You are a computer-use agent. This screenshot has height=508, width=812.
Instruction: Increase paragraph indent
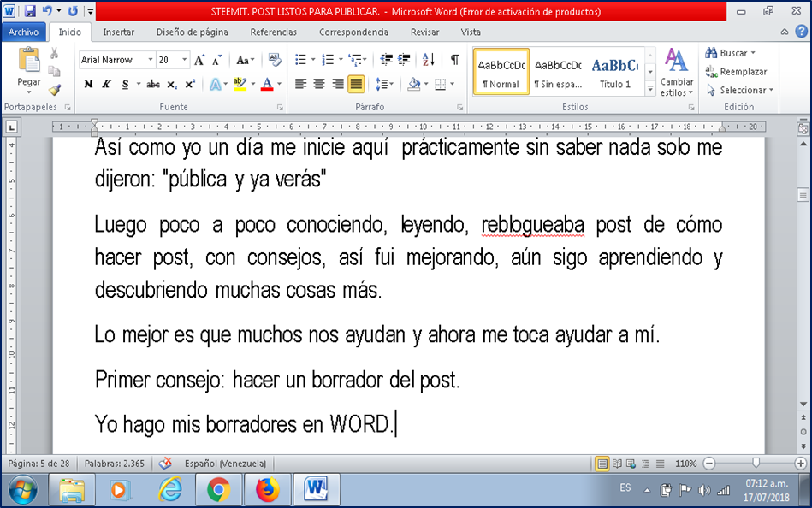click(x=404, y=60)
